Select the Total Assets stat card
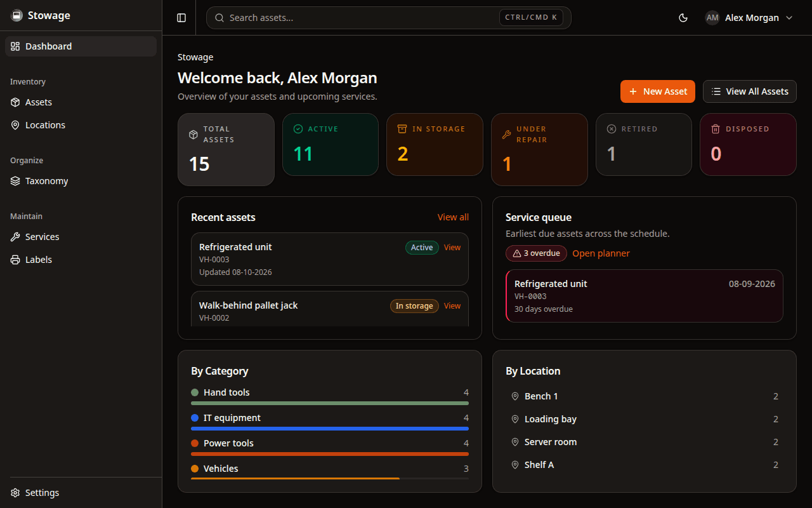The width and height of the screenshot is (812, 508). point(226,149)
